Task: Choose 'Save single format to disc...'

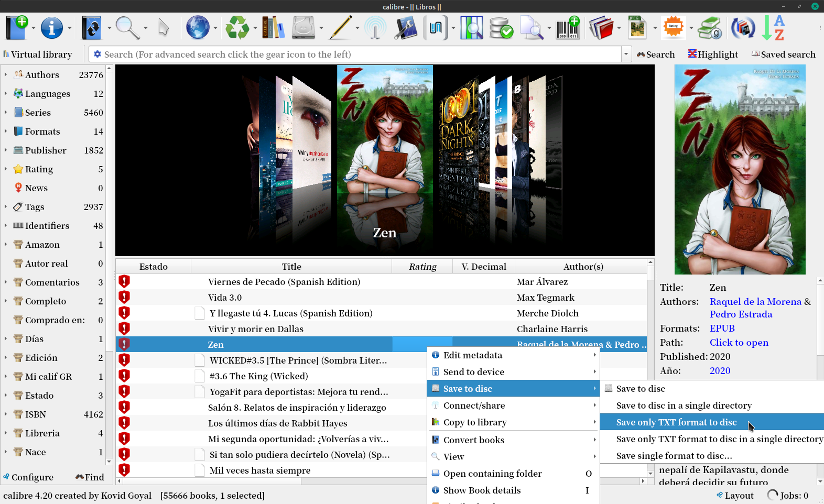Action: point(712,456)
